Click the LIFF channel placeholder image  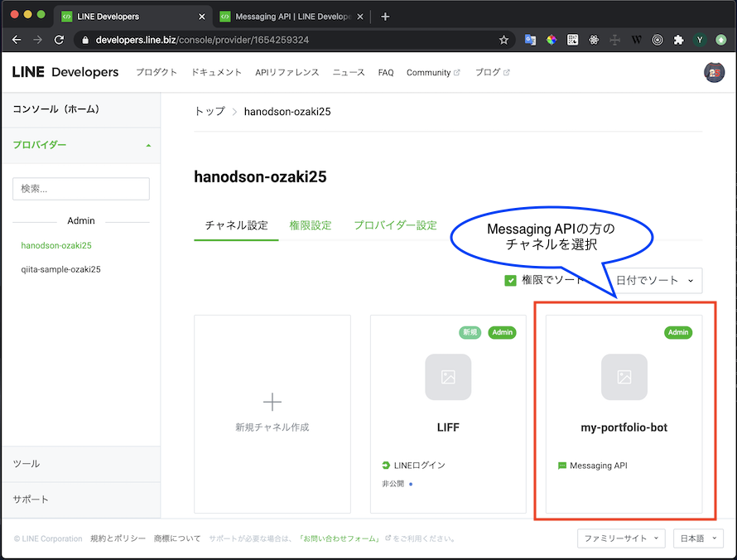448,377
